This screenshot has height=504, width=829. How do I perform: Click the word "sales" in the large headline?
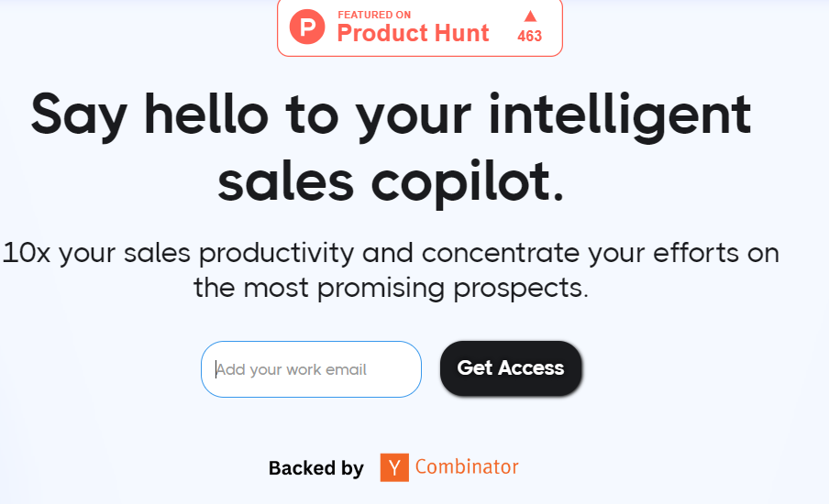pyautogui.click(x=285, y=181)
